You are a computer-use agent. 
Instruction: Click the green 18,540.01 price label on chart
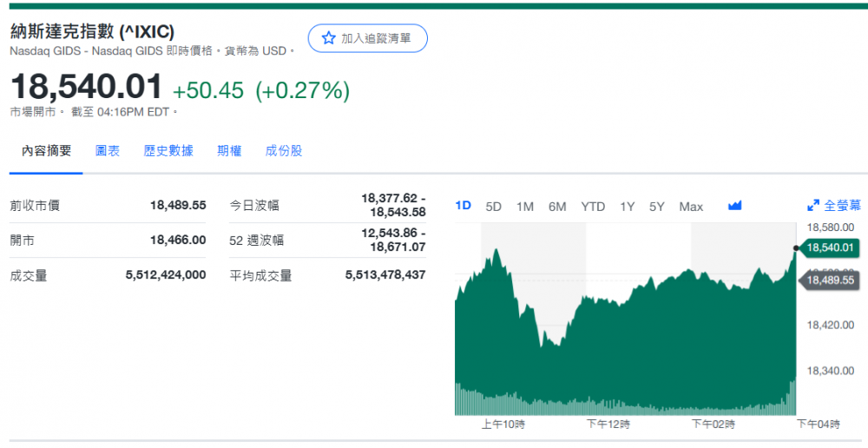830,247
